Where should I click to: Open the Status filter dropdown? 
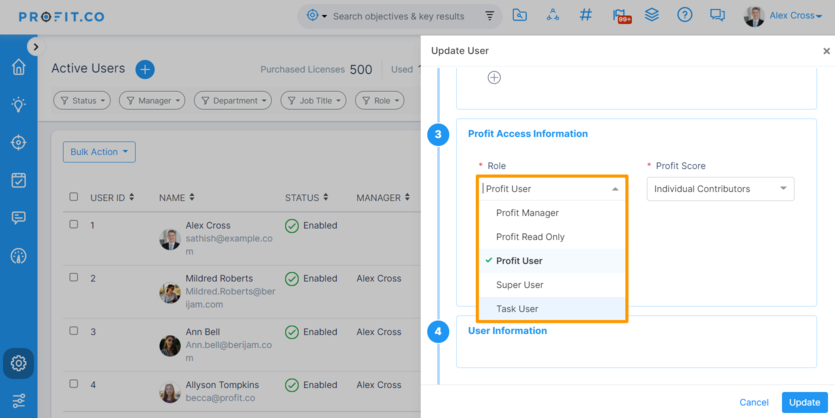pyautogui.click(x=82, y=101)
